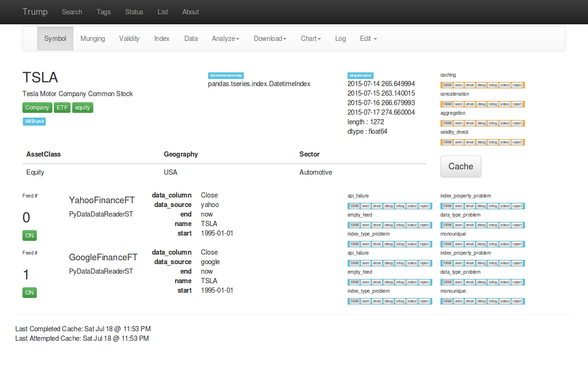Toggle dblog under concatenation
This screenshot has width=588, height=376.
481,104
